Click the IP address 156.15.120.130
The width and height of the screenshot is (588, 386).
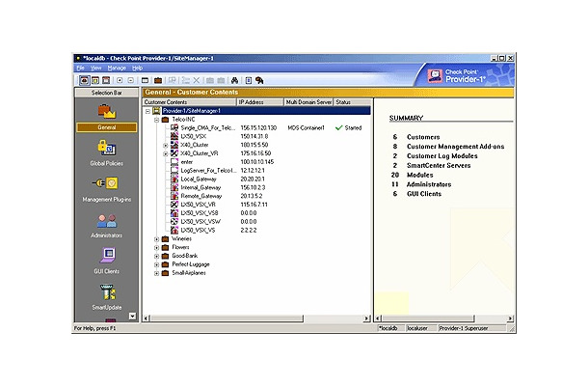(x=258, y=127)
